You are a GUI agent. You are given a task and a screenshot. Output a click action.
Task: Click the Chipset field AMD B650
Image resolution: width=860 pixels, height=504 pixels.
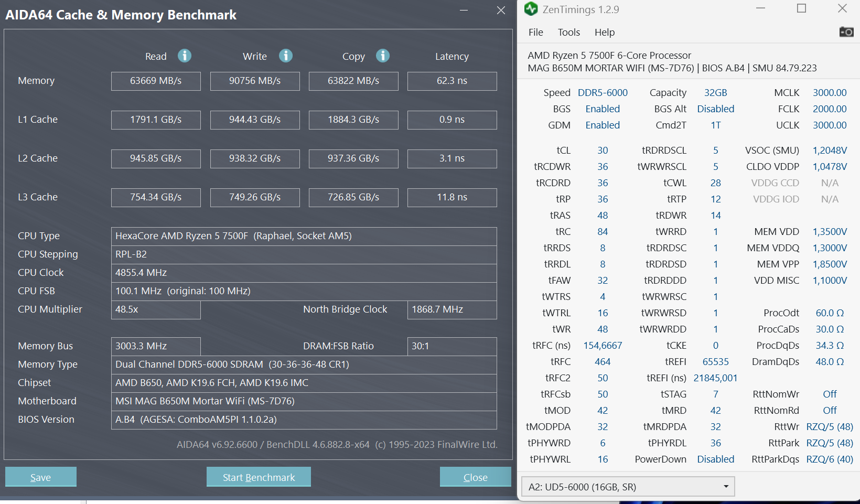(304, 383)
